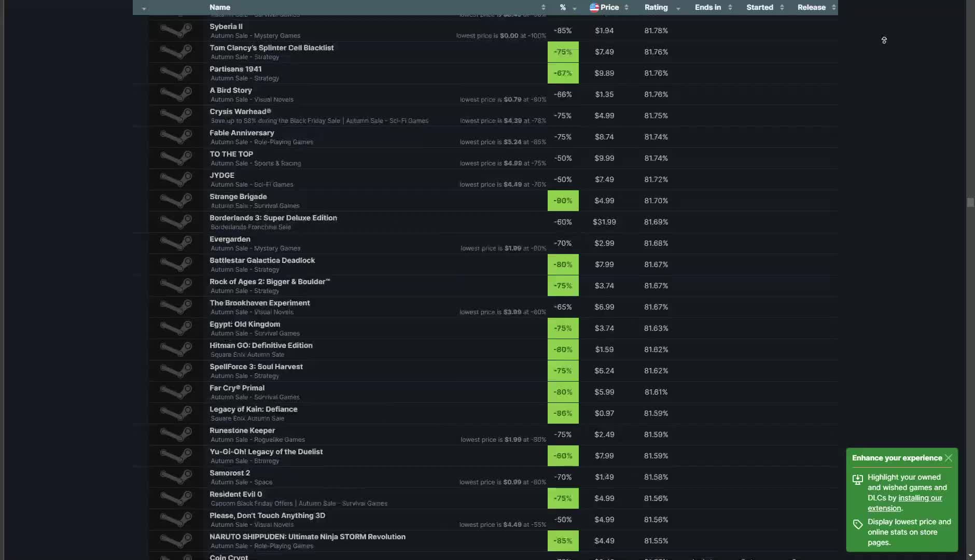The image size is (975, 560).
Task: Click the Ends in column header
Action: 708,7
